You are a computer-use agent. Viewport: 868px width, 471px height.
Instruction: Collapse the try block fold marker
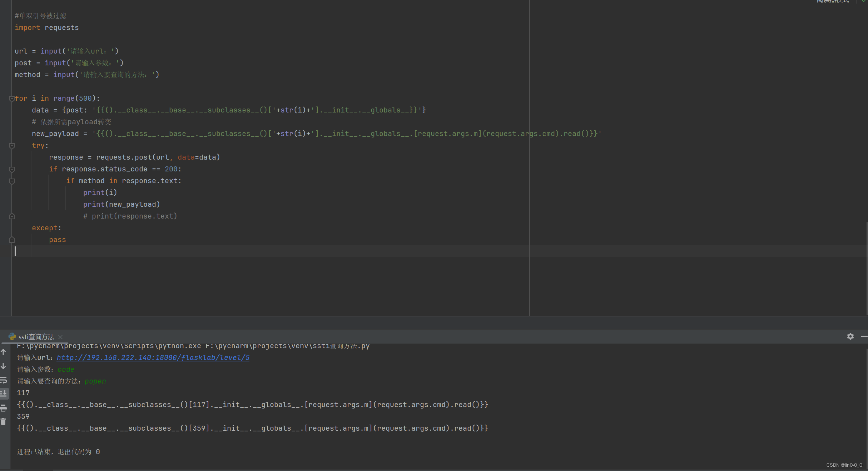click(x=12, y=146)
